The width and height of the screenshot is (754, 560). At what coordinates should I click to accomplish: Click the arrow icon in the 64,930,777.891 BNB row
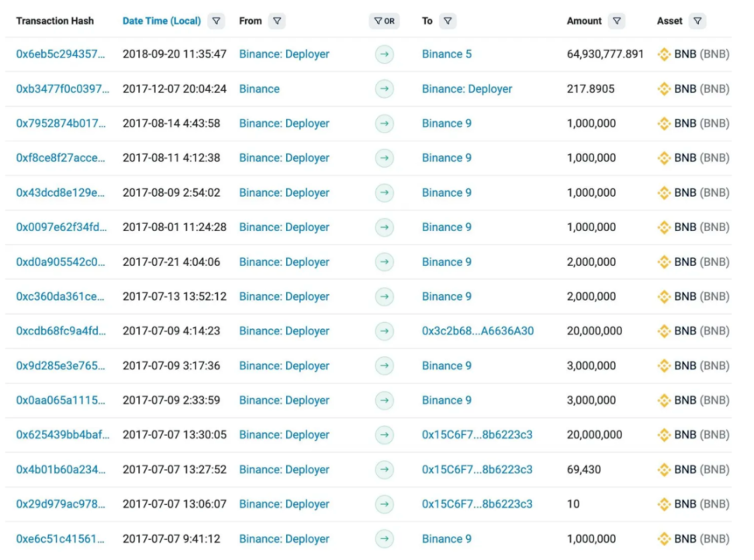tap(384, 54)
